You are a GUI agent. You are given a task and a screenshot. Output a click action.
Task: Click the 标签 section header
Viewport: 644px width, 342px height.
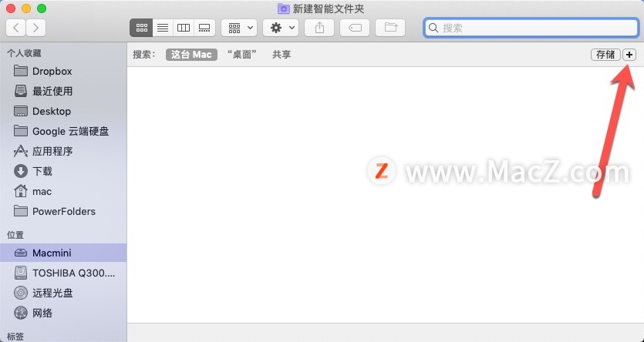pyautogui.click(x=15, y=337)
